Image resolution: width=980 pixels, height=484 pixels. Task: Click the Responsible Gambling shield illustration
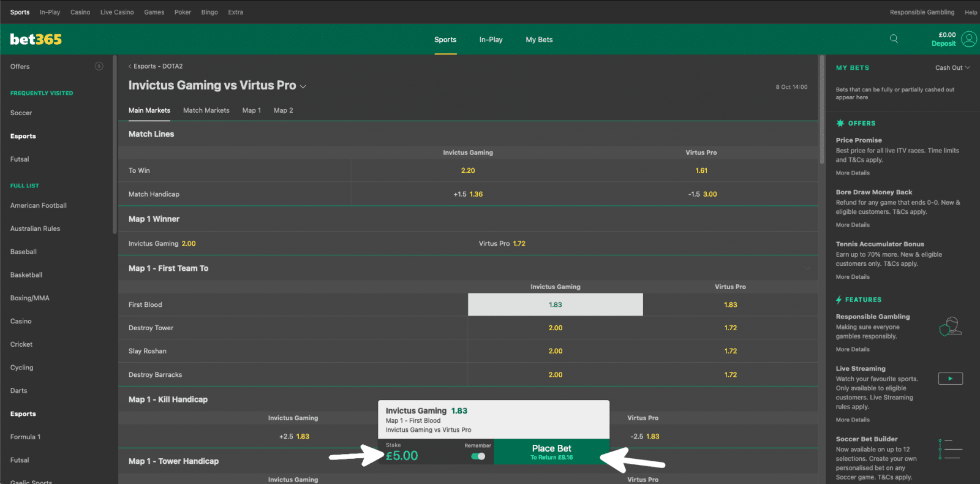[x=950, y=326]
